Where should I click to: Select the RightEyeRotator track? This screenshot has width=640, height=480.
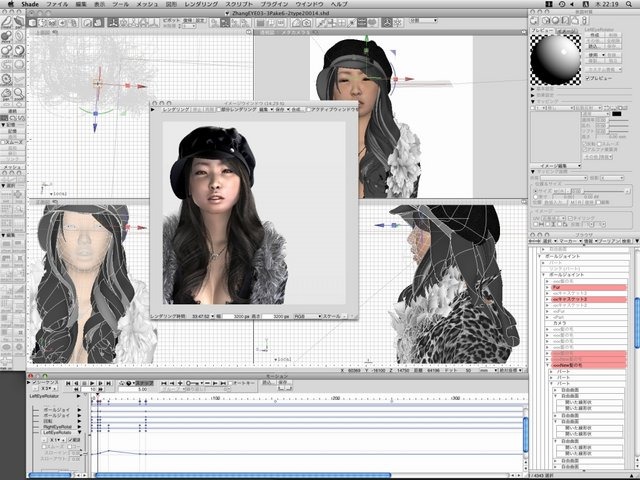(55, 425)
